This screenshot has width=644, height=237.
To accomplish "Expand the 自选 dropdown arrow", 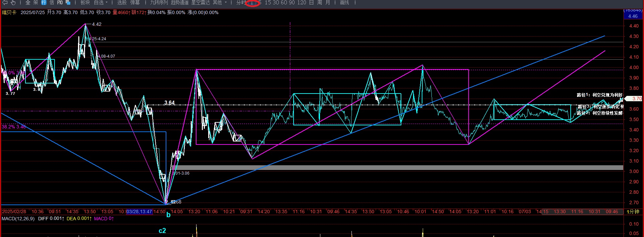I will tap(107, 3).
